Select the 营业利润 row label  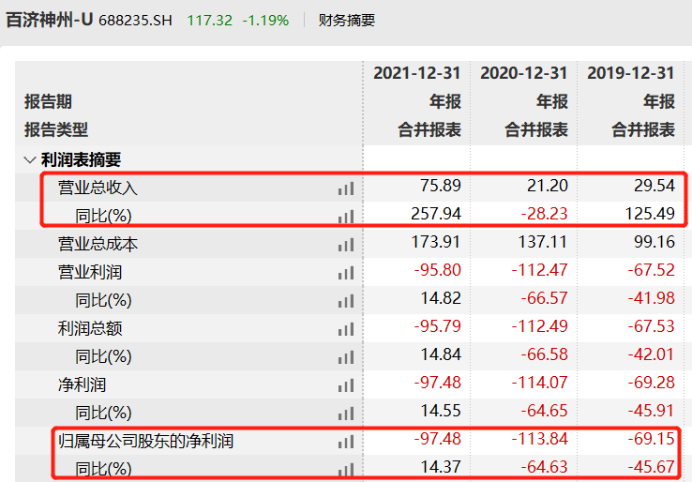90,272
